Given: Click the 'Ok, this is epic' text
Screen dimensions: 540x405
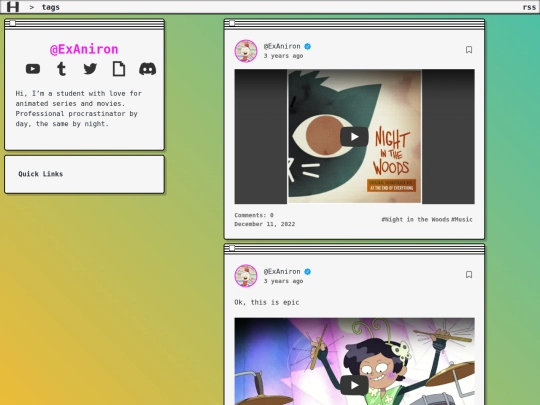Looking at the screenshot, I should pos(267,302).
